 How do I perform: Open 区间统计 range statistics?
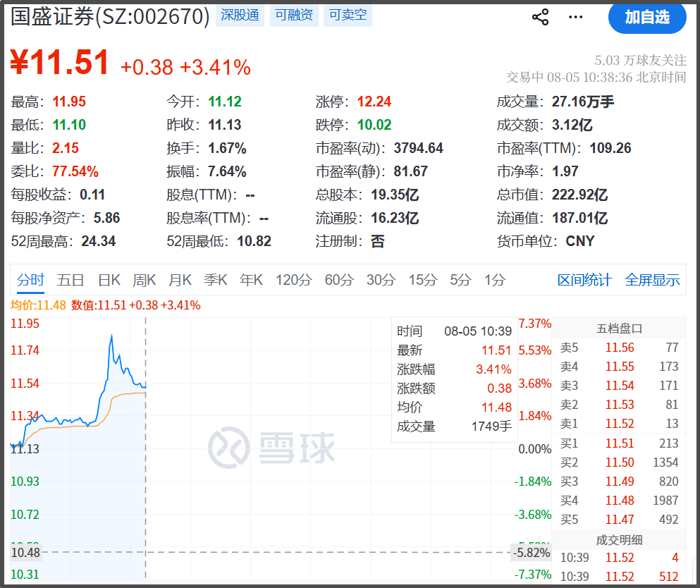click(584, 280)
